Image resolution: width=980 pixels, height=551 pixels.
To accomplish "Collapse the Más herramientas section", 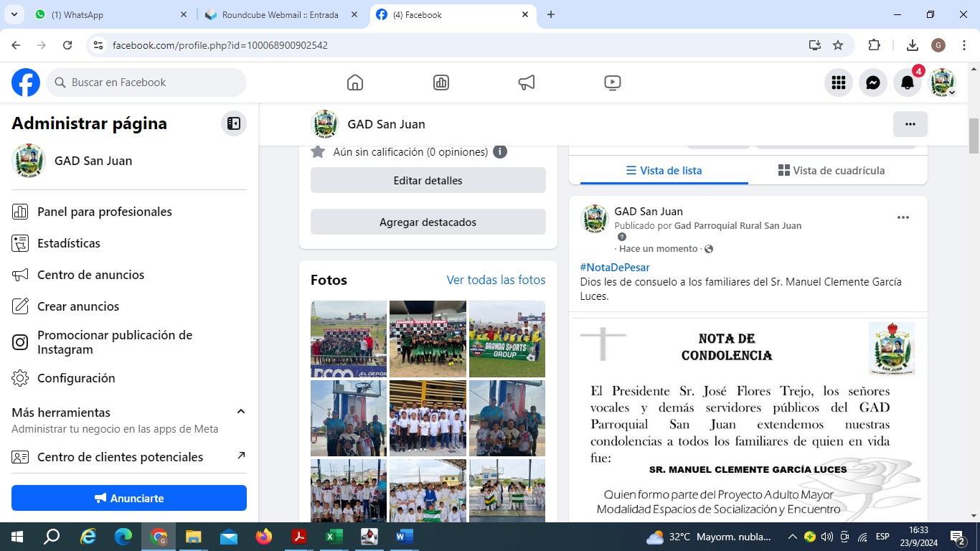I will [x=241, y=412].
